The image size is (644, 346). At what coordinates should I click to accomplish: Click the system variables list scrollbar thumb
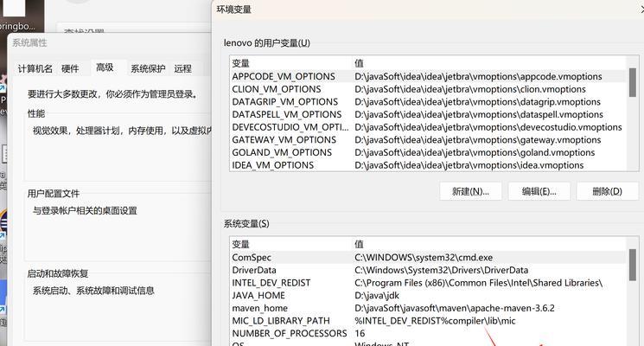pyautogui.click(x=633, y=265)
